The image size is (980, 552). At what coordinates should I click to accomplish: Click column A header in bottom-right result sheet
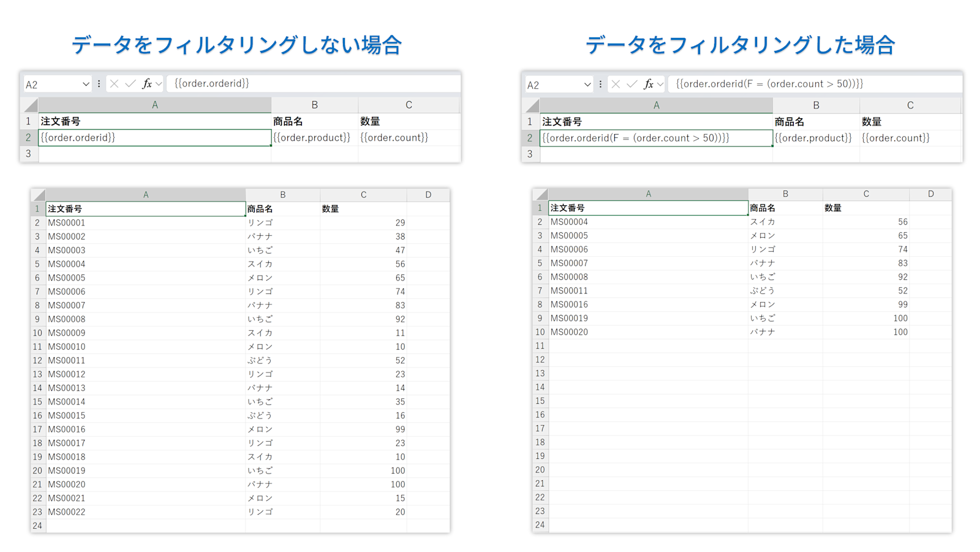click(648, 194)
